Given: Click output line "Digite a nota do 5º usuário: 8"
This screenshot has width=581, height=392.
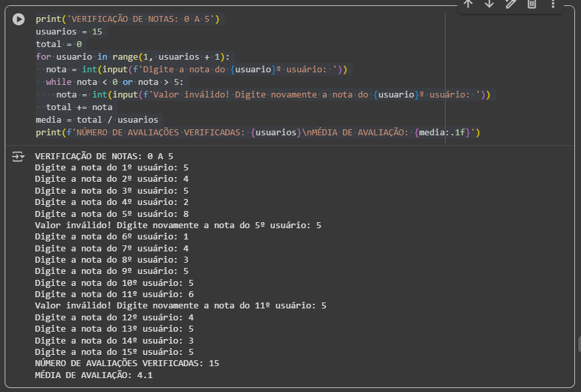Looking at the screenshot, I should tap(112, 214).
